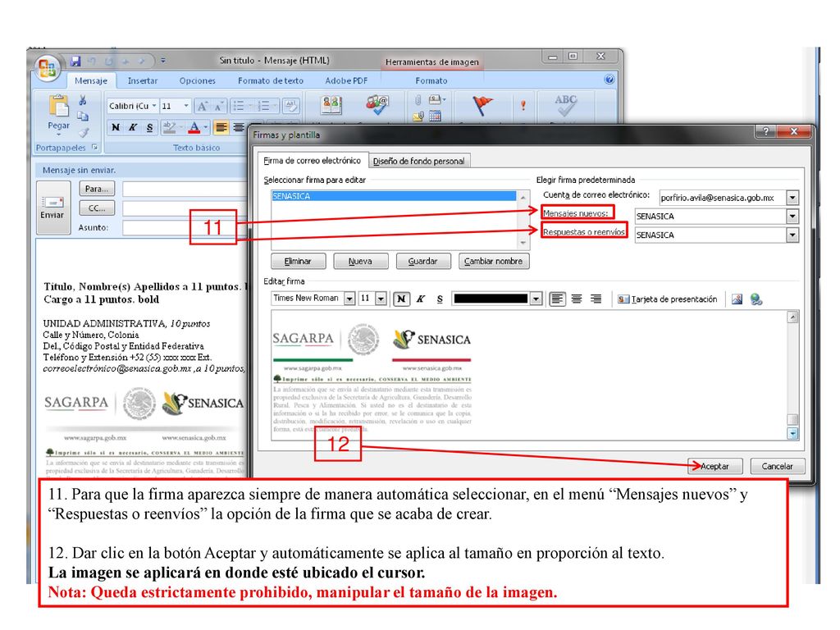Open the Office button menu
840x630 pixels.
click(47, 69)
